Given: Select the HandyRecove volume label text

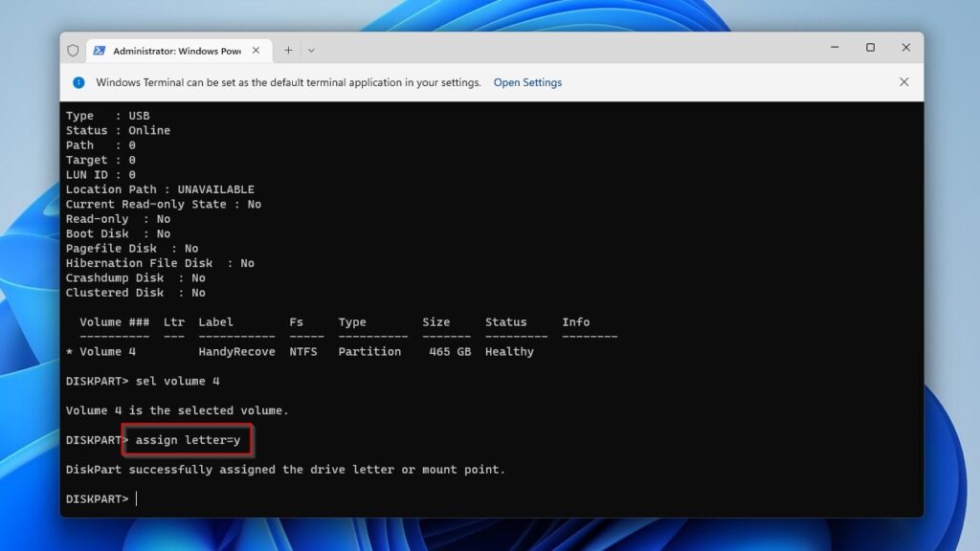Looking at the screenshot, I should (x=236, y=351).
